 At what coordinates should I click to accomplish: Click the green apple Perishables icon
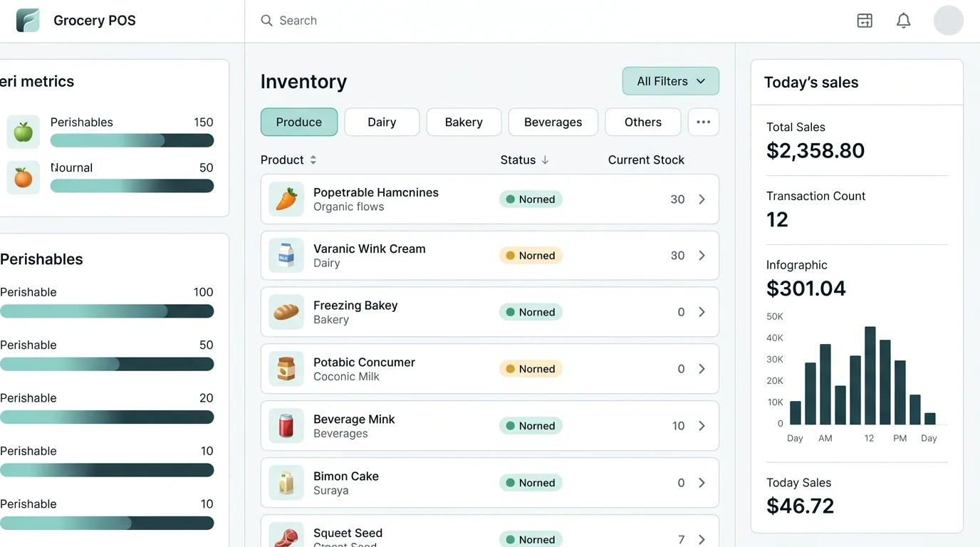(24, 132)
